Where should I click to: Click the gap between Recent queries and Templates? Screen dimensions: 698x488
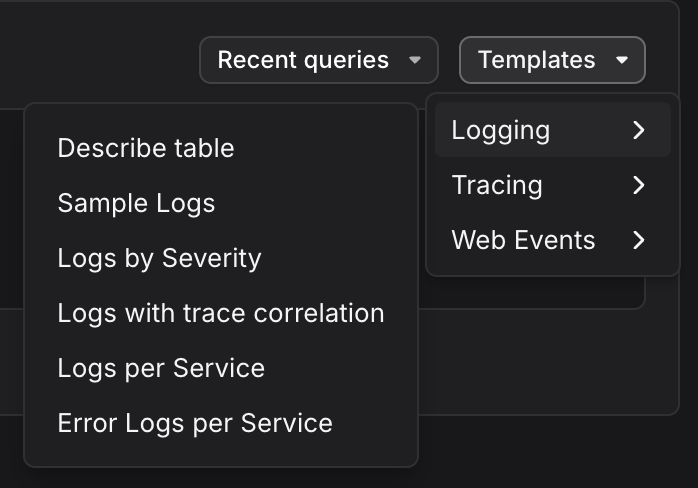449,60
